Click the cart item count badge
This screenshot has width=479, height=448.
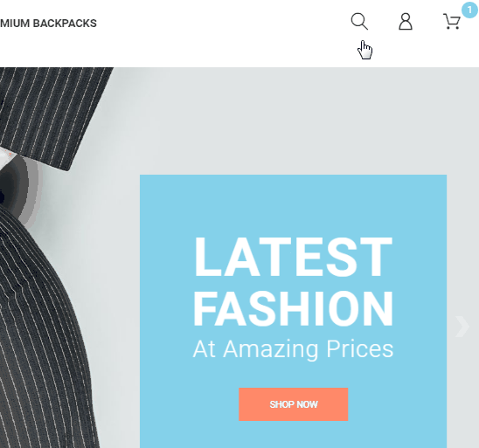coord(469,10)
